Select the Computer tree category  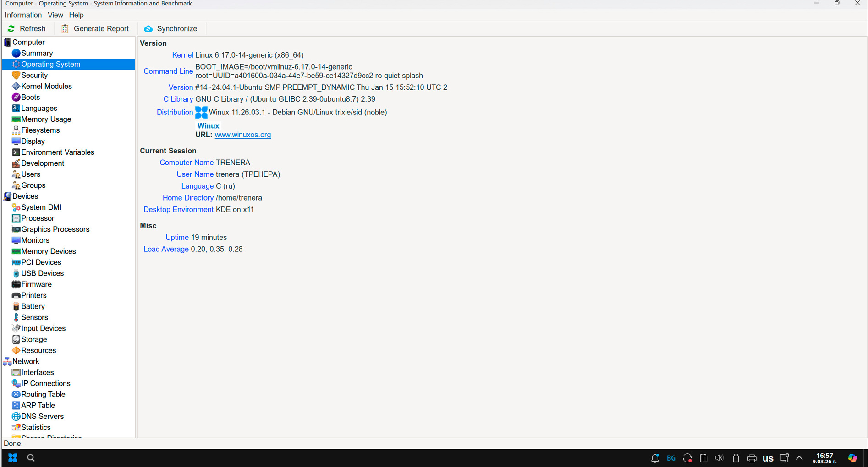28,42
